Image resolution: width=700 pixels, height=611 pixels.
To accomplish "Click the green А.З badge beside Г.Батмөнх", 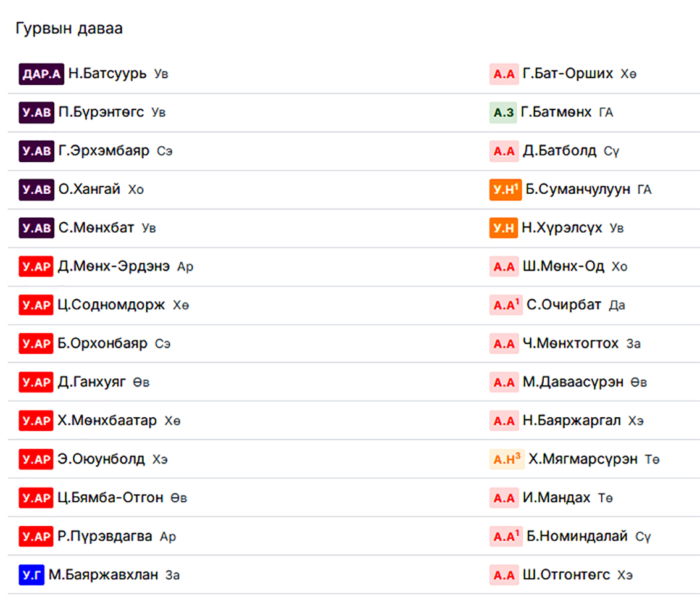I will (x=503, y=112).
